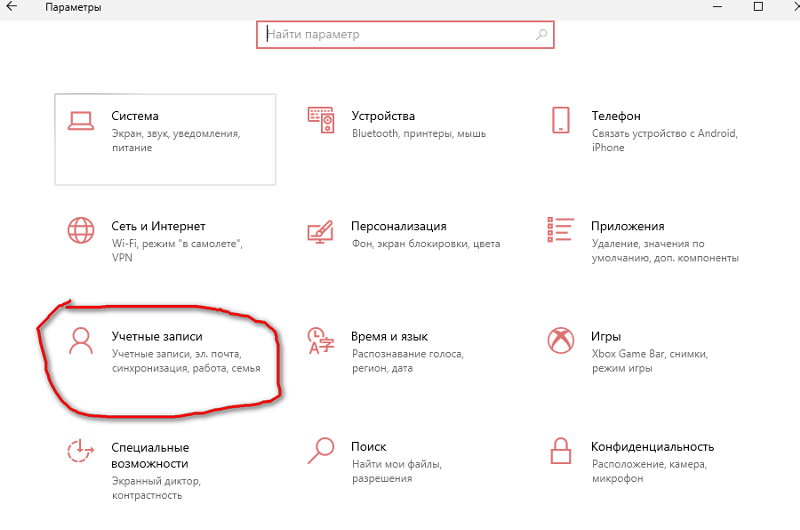Maximize the Параметры window
This screenshot has height=530, width=800.
coord(759,7)
